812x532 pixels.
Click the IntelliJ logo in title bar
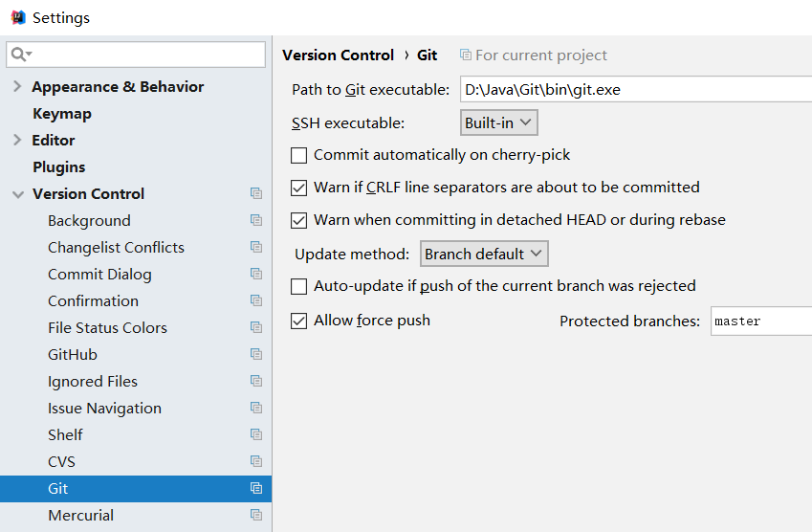pyautogui.click(x=18, y=17)
